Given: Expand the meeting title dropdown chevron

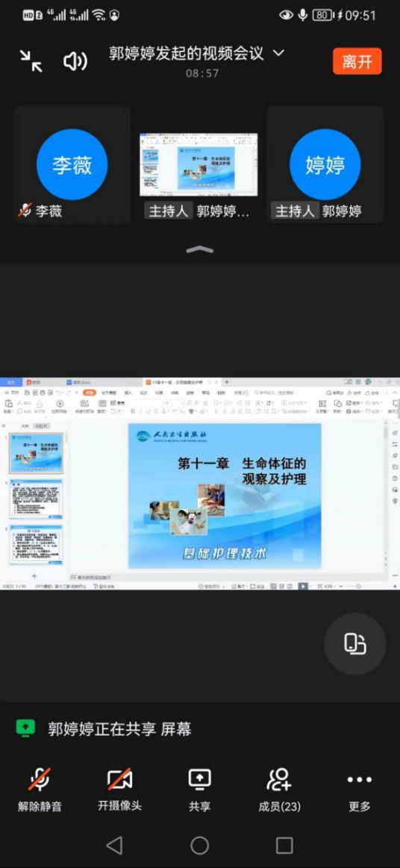Looking at the screenshot, I should tap(279, 53).
